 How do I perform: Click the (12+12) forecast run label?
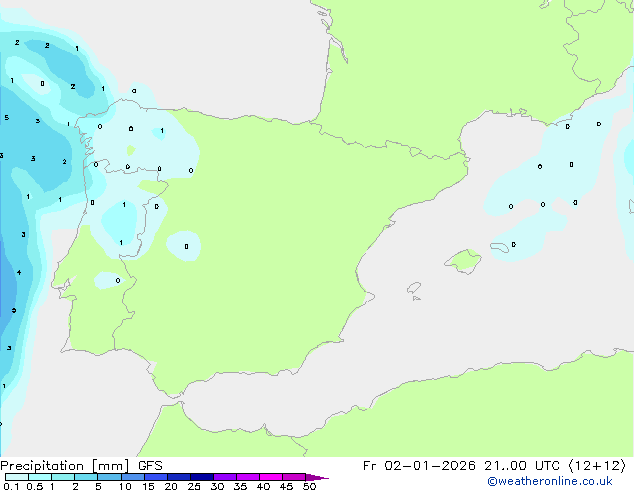[x=597, y=466]
